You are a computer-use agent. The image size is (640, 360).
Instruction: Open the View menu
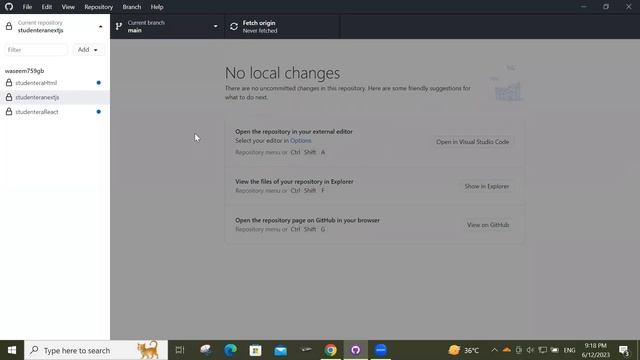68,7
